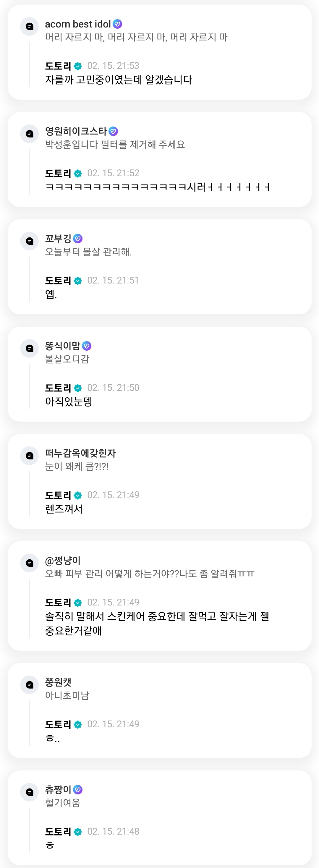This screenshot has height=868, width=319.
Task: Click the avatar icon of 똥식이맘
Action: (30, 348)
